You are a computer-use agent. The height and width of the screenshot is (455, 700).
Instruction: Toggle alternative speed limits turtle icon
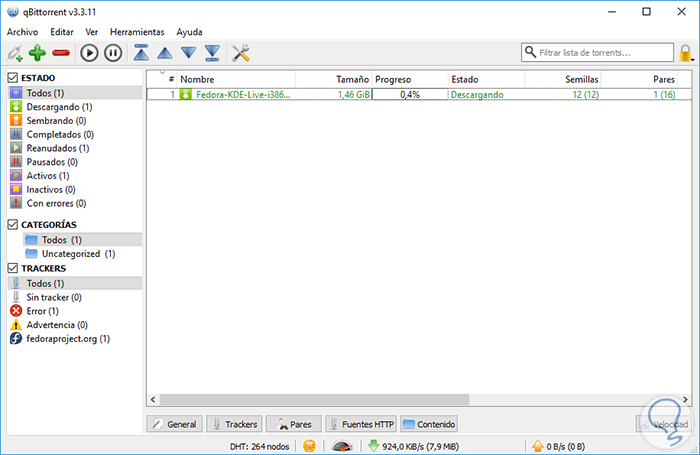pyautogui.click(x=342, y=446)
